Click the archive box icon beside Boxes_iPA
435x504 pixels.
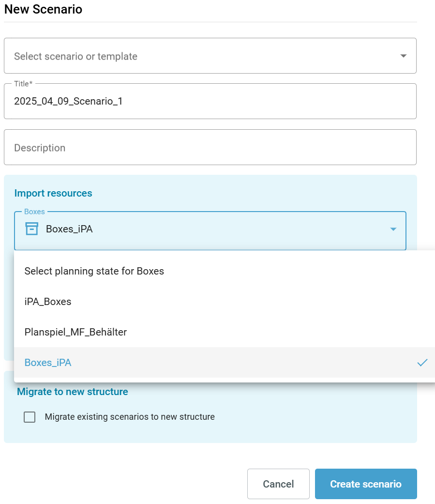pos(32,229)
